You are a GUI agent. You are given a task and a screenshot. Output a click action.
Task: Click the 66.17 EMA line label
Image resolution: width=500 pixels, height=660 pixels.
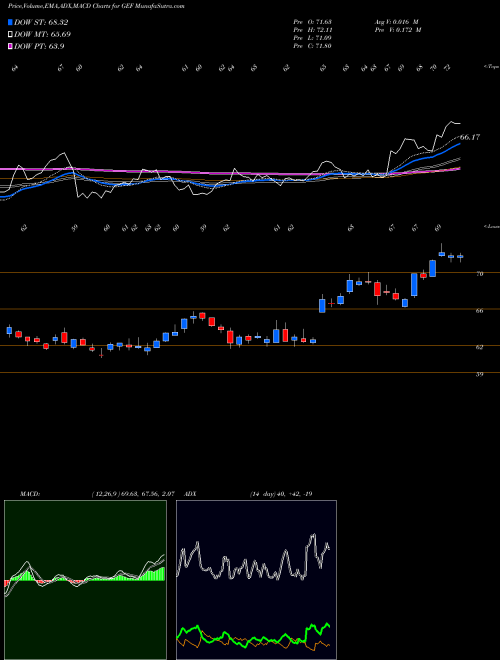[470, 137]
